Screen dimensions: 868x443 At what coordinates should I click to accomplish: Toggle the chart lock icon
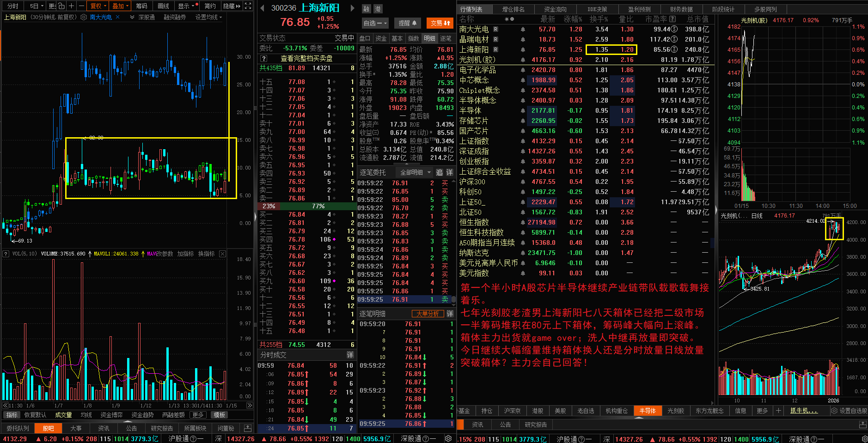coord(61,6)
